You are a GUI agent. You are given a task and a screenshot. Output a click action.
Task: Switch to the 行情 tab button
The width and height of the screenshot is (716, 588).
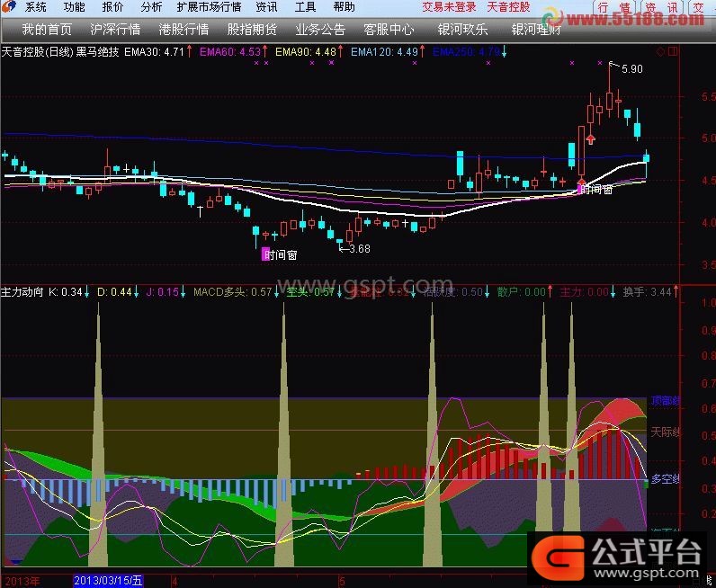click(616, 8)
